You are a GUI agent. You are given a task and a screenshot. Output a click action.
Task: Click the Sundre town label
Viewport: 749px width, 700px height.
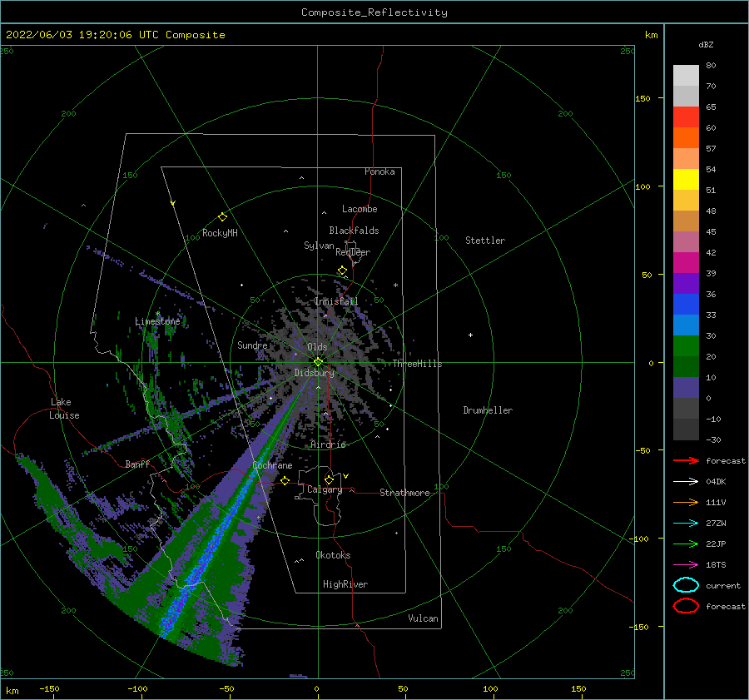(252, 345)
